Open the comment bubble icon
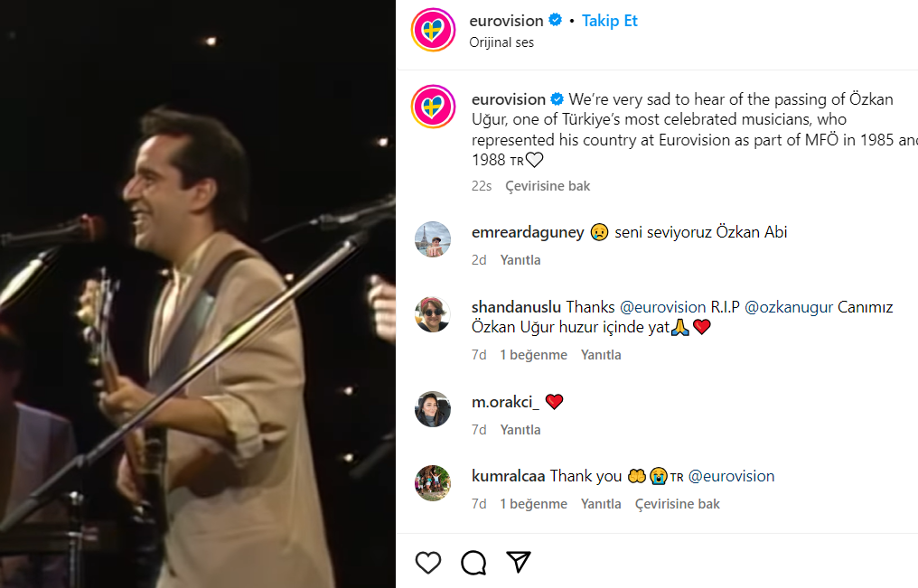Image resolution: width=918 pixels, height=588 pixels. click(473, 562)
